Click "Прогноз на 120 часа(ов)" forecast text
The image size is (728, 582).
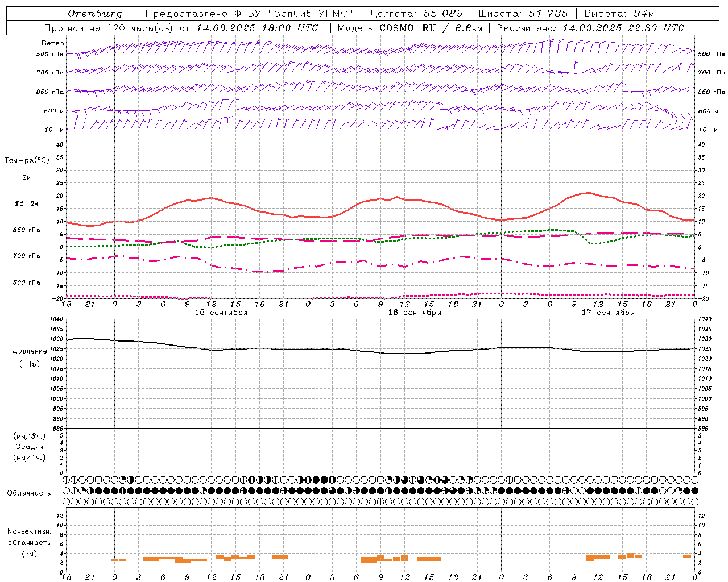[110, 28]
